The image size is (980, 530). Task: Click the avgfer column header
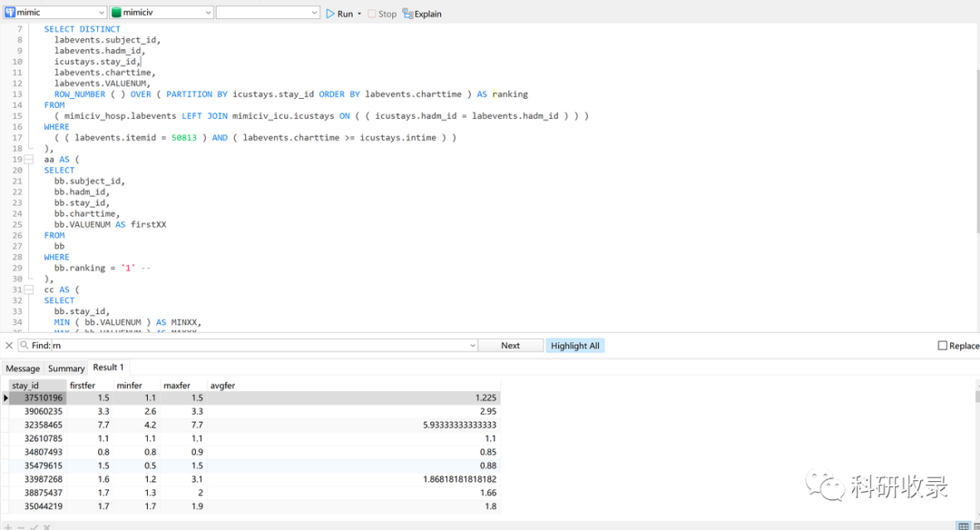click(354, 386)
